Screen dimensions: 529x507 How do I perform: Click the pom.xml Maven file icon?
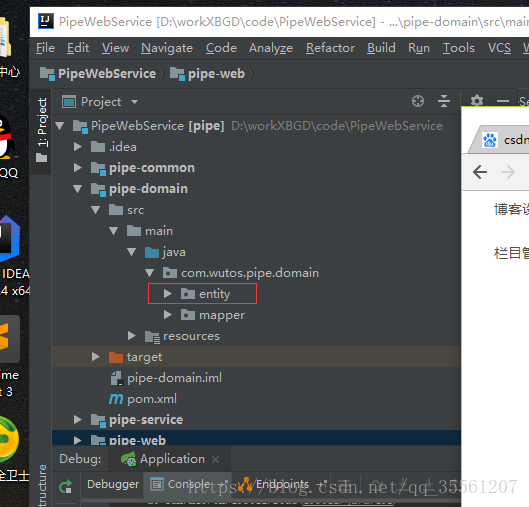116,399
